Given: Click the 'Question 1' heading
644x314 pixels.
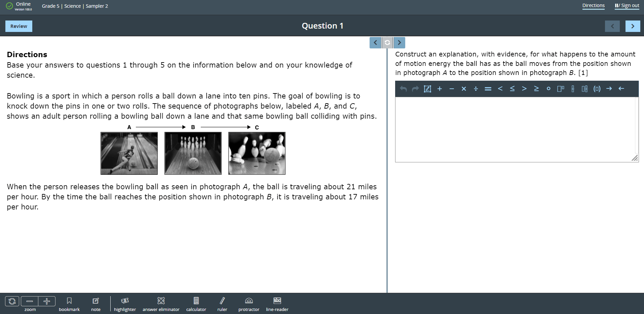Looking at the screenshot, I should click(x=323, y=26).
